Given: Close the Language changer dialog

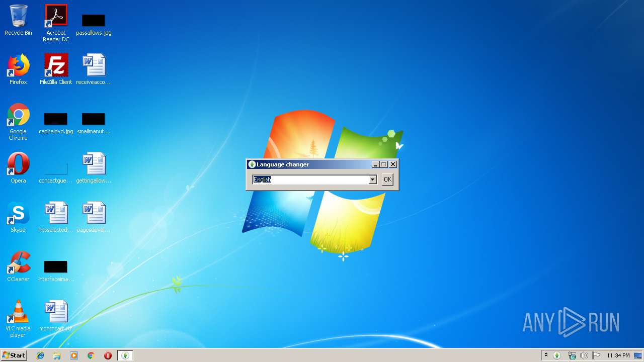Looking at the screenshot, I should pos(393,164).
